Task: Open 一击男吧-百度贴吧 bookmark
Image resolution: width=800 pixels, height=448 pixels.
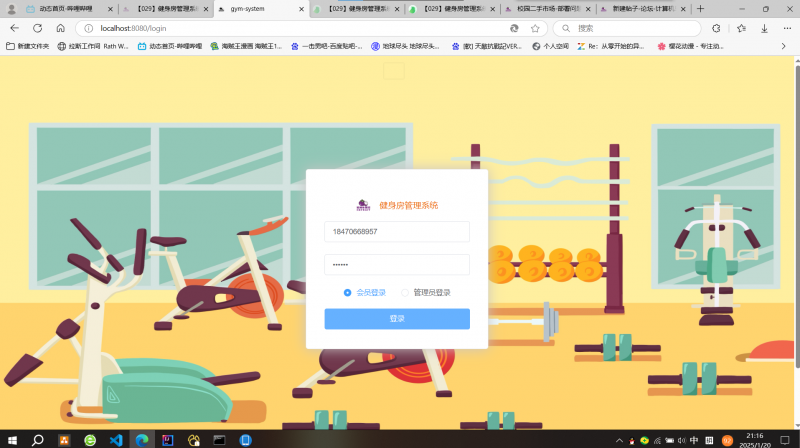Action: coord(327,46)
